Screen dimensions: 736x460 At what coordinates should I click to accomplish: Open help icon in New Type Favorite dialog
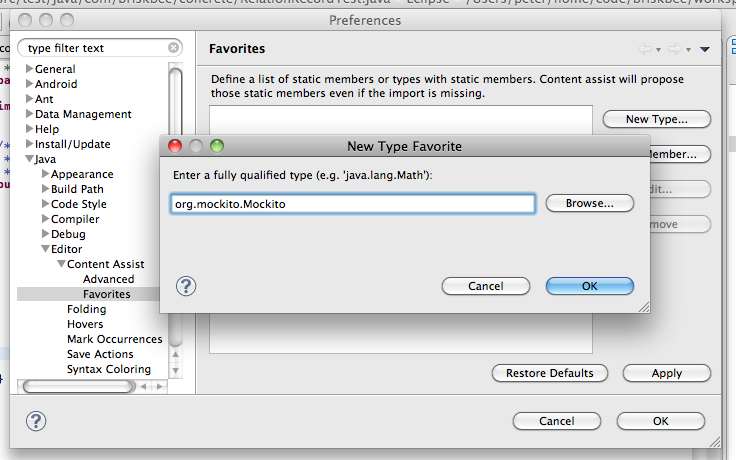(186, 286)
